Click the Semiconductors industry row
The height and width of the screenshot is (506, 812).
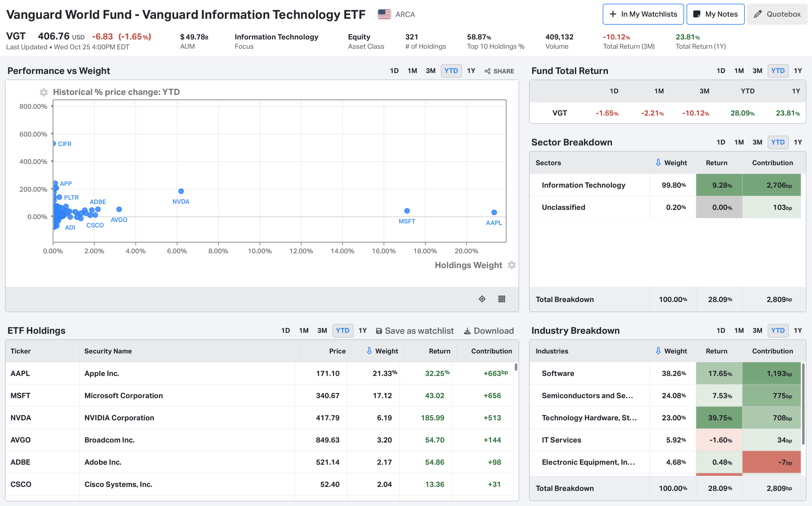click(665, 396)
